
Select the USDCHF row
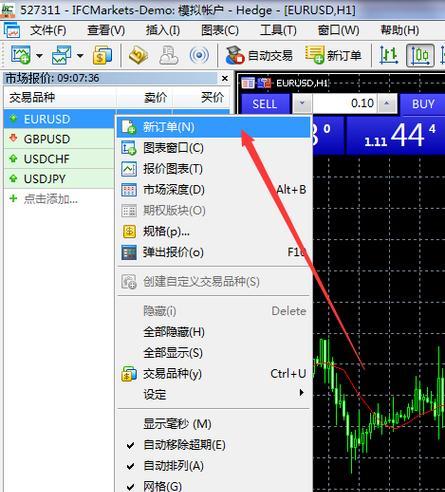(x=59, y=159)
